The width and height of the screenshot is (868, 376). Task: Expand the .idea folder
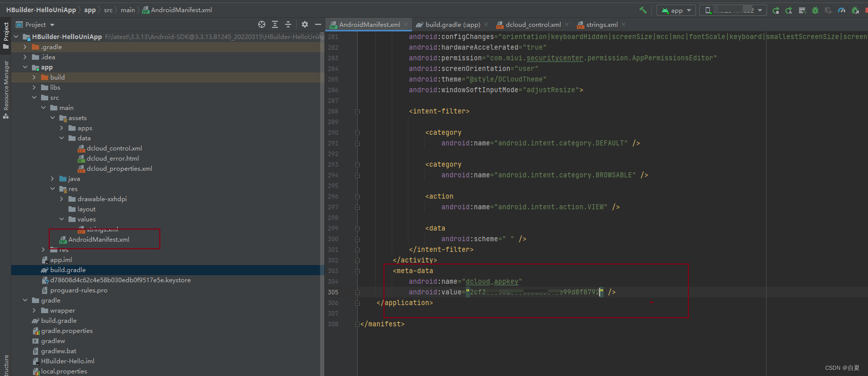25,57
